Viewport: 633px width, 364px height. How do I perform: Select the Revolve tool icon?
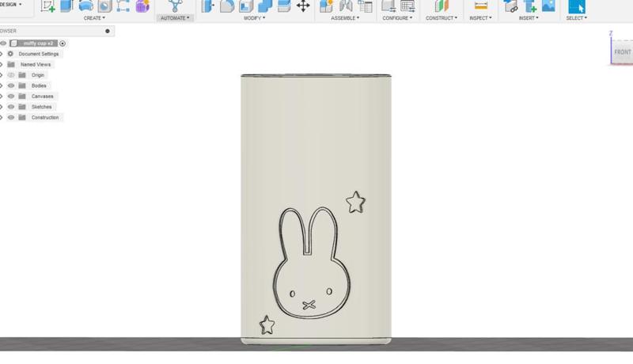coord(85,6)
